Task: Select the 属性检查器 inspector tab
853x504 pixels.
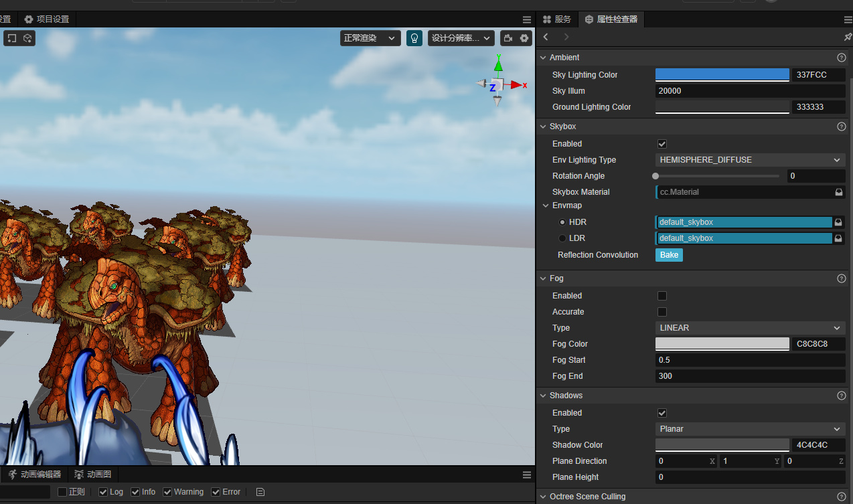Action: (611, 19)
